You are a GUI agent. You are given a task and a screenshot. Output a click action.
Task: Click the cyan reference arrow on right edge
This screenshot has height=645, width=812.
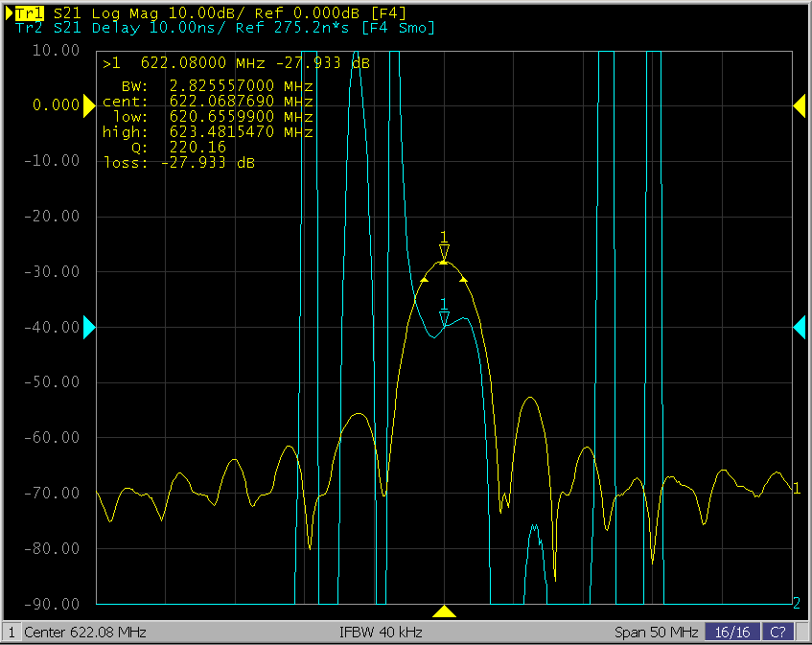point(799,328)
